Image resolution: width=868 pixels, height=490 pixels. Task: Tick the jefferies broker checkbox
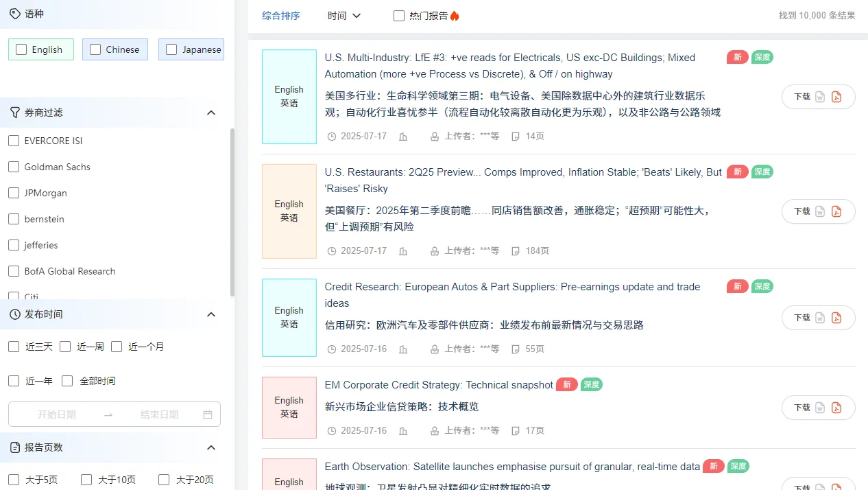pos(14,245)
